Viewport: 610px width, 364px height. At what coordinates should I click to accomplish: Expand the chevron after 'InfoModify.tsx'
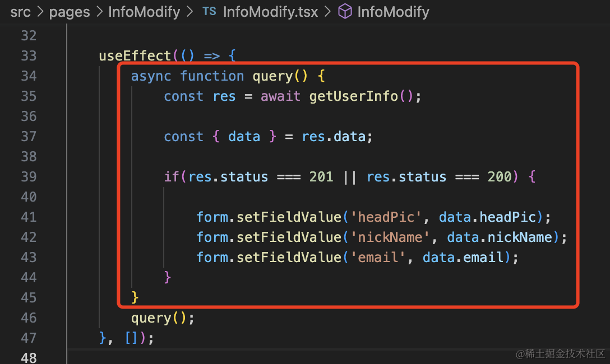point(327,12)
